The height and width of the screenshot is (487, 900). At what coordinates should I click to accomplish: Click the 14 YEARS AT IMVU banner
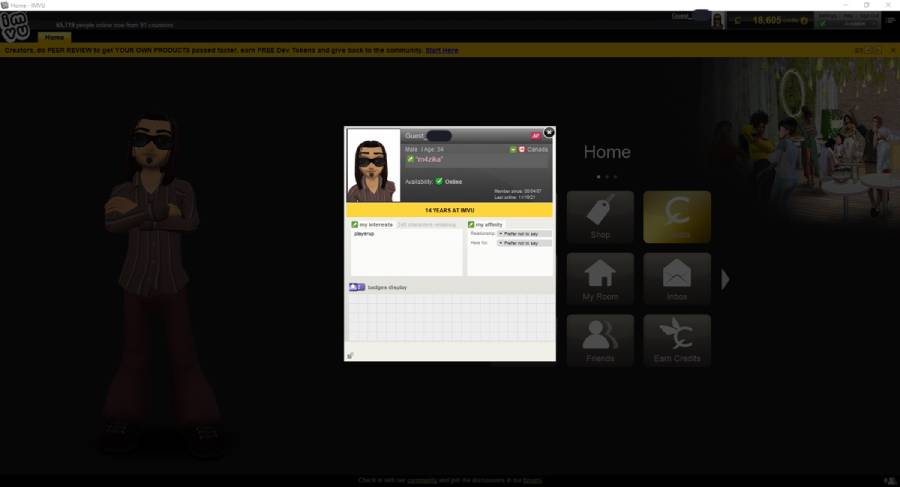pyautogui.click(x=449, y=210)
